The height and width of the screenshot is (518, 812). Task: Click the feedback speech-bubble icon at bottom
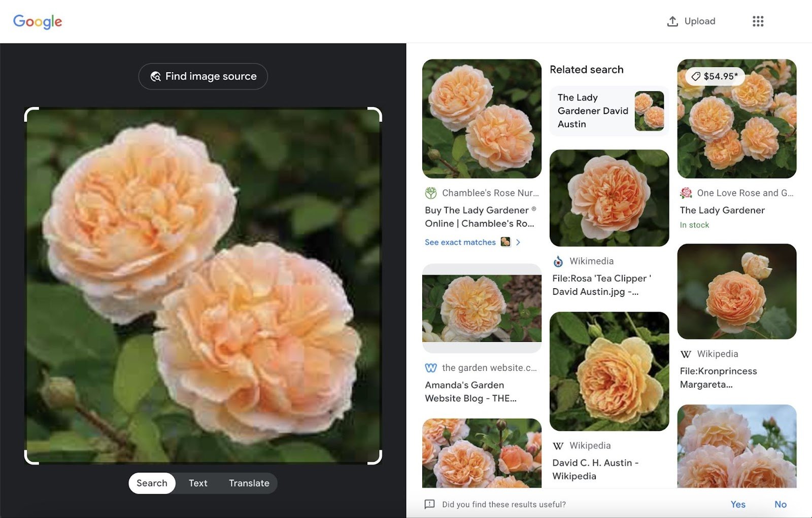tap(430, 504)
